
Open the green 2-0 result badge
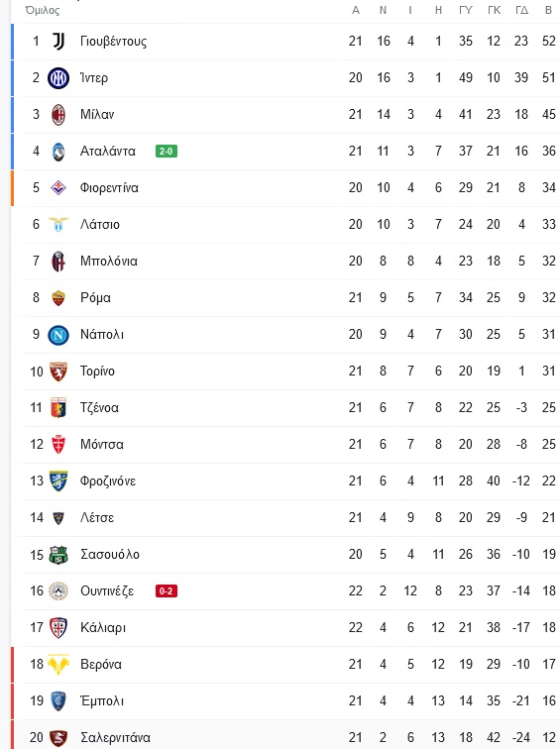coord(167,152)
